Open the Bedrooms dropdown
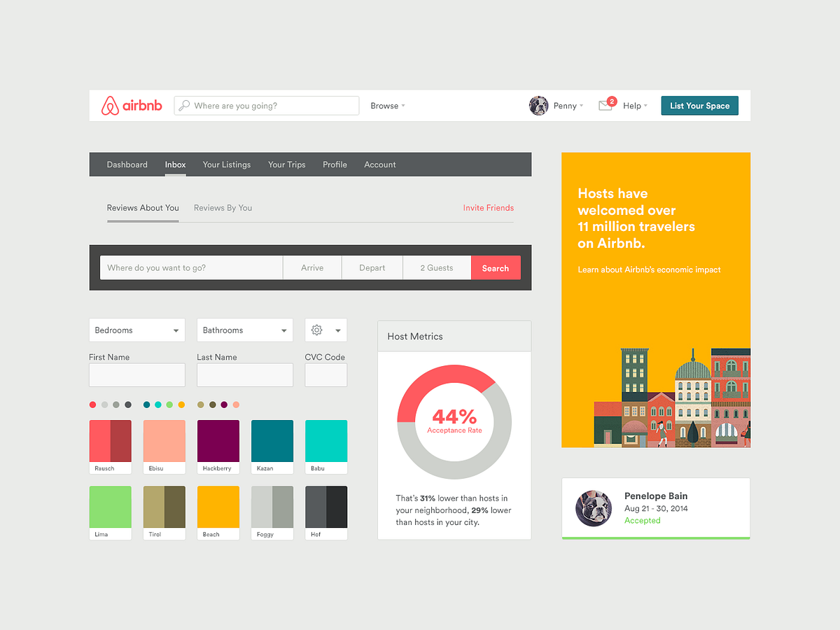 click(x=136, y=330)
